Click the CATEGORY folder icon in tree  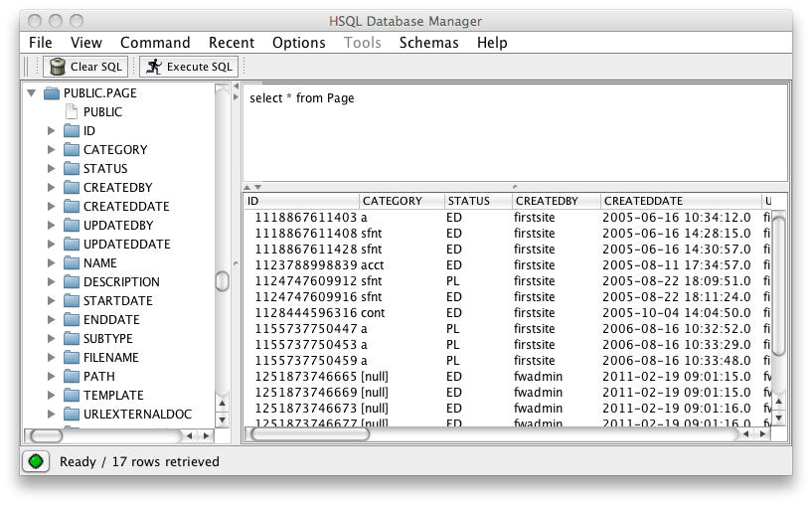coord(72,150)
